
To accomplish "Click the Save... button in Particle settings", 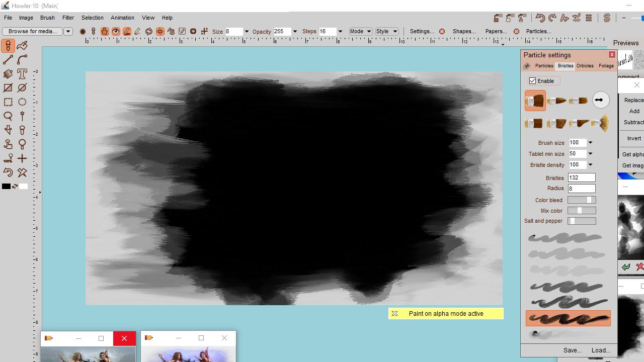I will pos(572,350).
